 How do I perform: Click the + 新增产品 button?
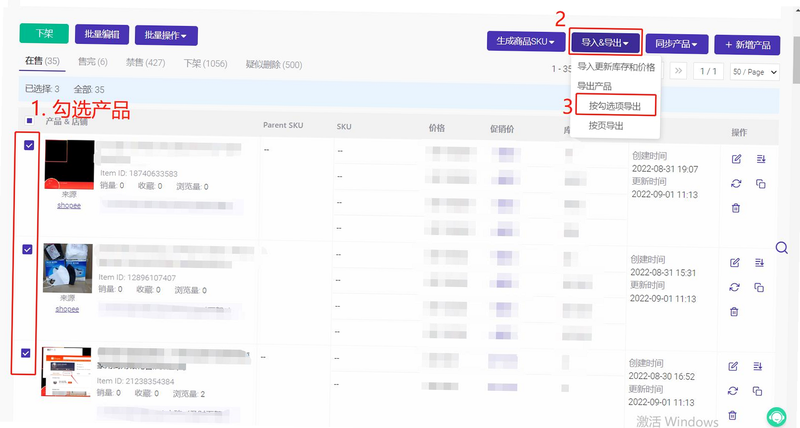(747, 45)
